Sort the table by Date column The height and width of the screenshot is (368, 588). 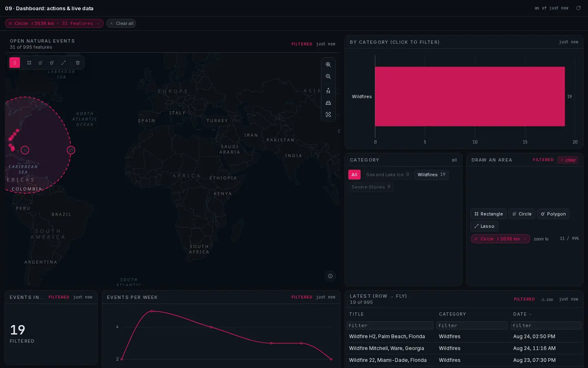522,314
